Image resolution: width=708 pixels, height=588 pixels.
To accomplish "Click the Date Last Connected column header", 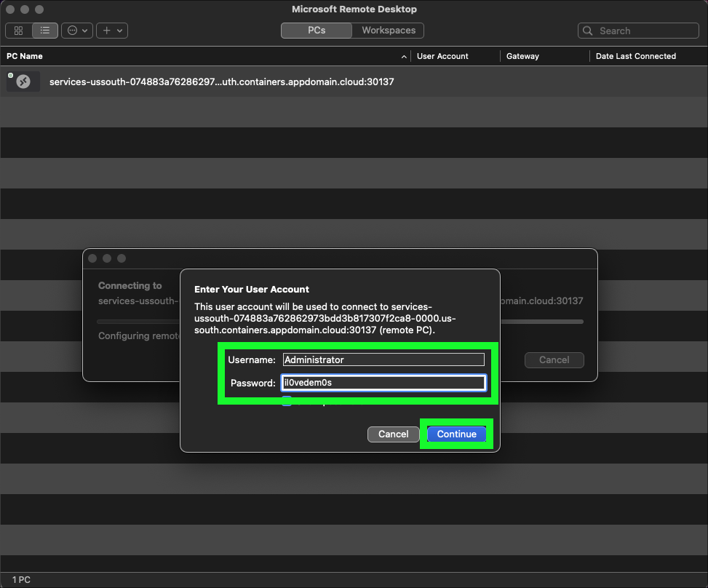I will click(635, 56).
